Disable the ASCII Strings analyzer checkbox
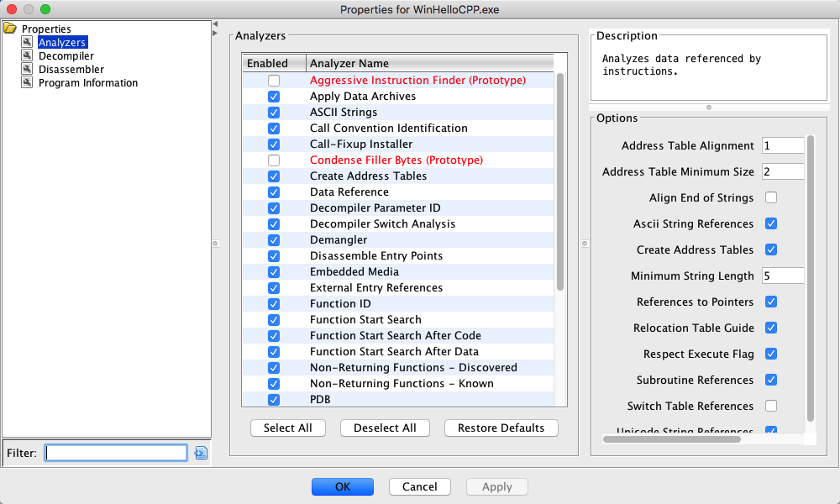This screenshot has height=504, width=840. point(274,113)
